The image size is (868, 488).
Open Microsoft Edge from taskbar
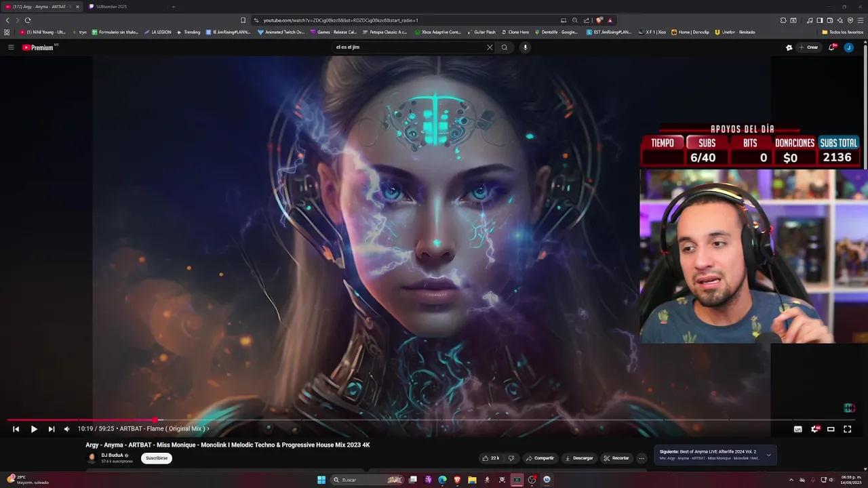442,480
